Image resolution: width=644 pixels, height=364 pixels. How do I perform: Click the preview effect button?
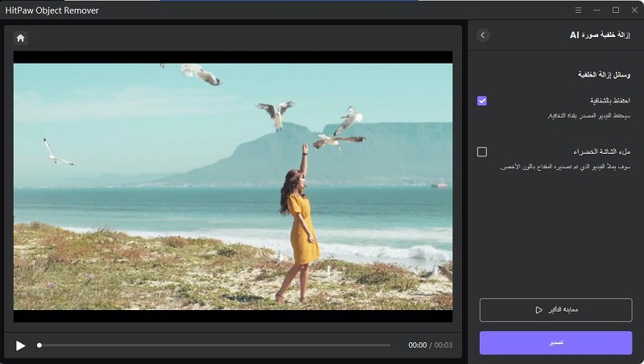555,310
